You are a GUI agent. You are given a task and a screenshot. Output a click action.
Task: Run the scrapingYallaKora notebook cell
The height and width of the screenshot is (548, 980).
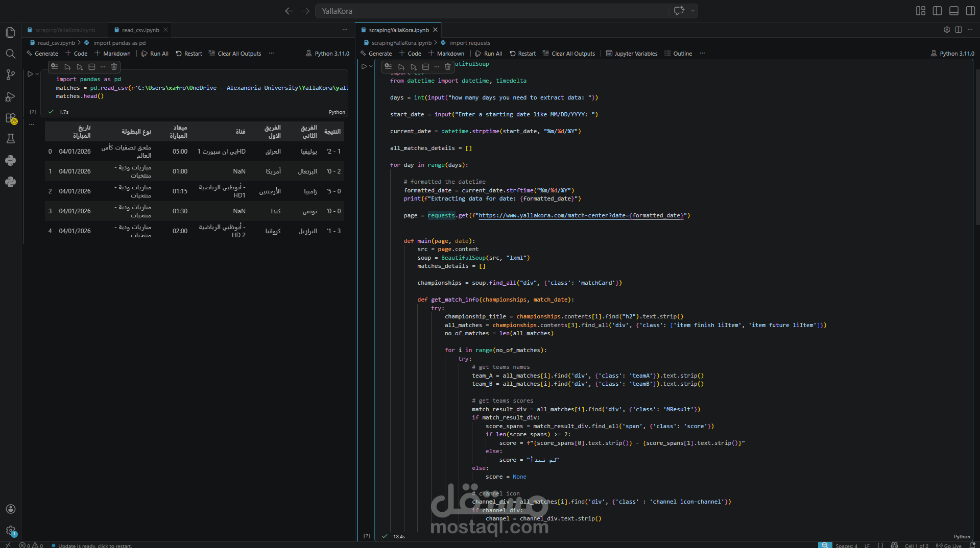364,66
